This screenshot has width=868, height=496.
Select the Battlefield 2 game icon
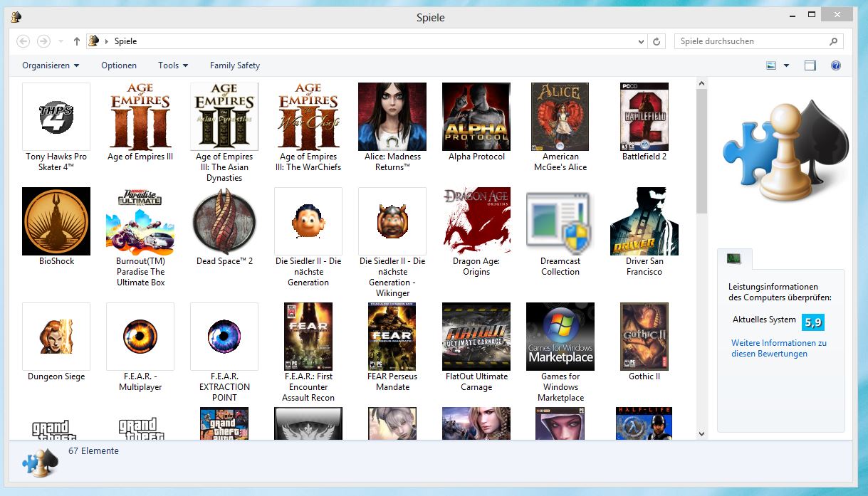644,116
